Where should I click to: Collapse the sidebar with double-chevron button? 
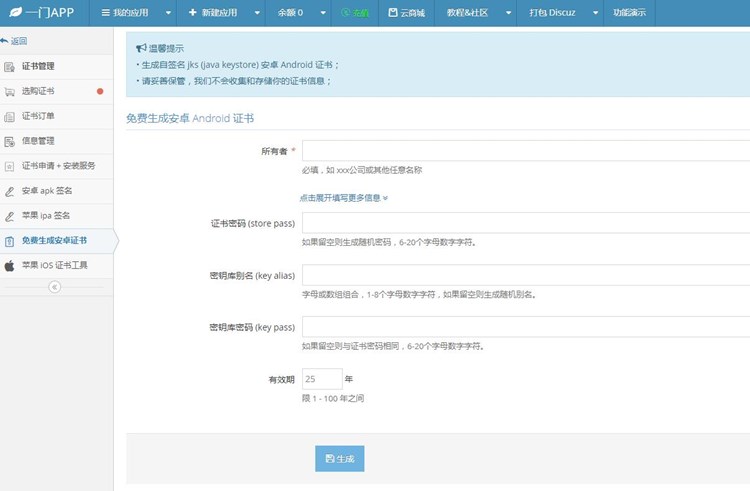[x=55, y=286]
